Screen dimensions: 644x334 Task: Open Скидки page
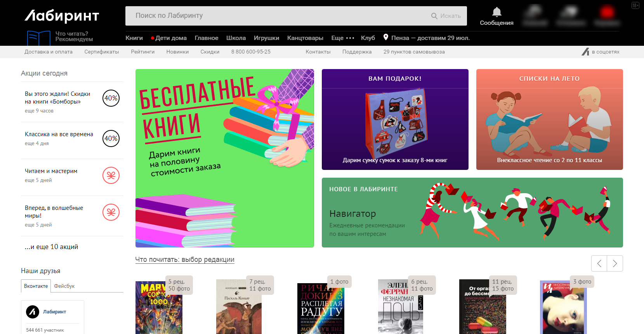click(x=210, y=52)
